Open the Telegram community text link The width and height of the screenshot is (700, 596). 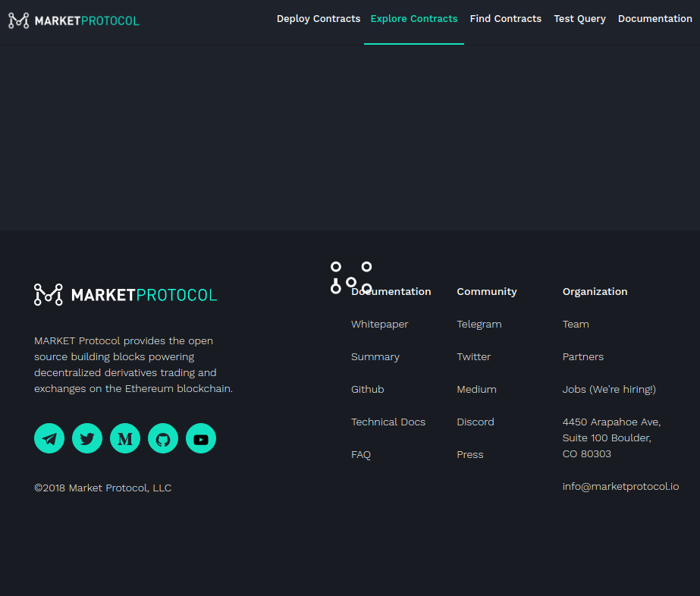tap(479, 324)
